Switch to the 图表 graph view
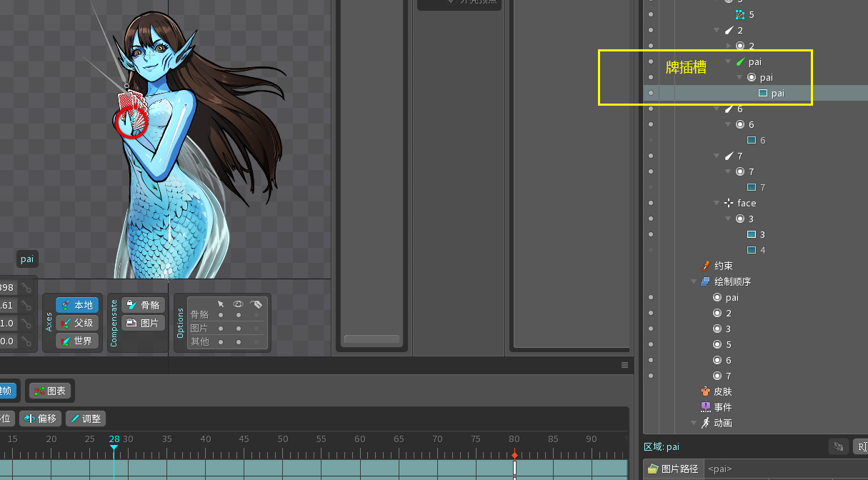 pos(50,391)
